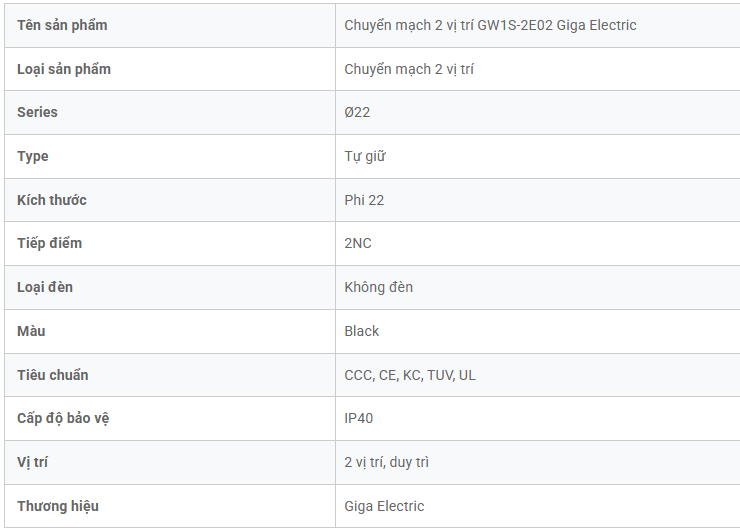Click the 'IP40' protection level value
This screenshot has width=740, height=532.
359,418
